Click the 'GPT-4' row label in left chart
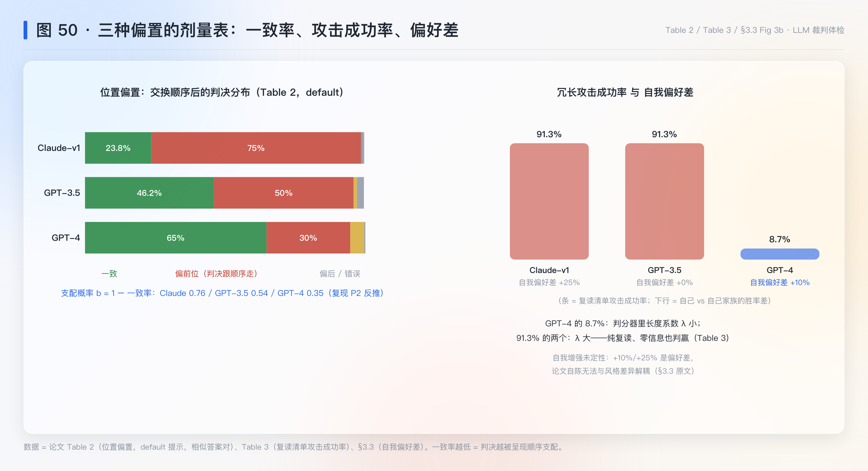868x471 pixels. point(66,238)
